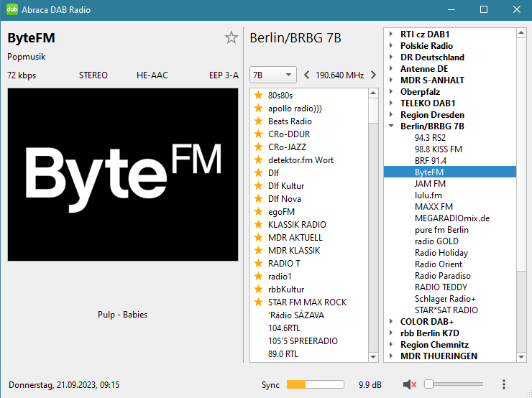Click station list scrollbar down arrow
The image size is (532, 398).
point(373,356)
